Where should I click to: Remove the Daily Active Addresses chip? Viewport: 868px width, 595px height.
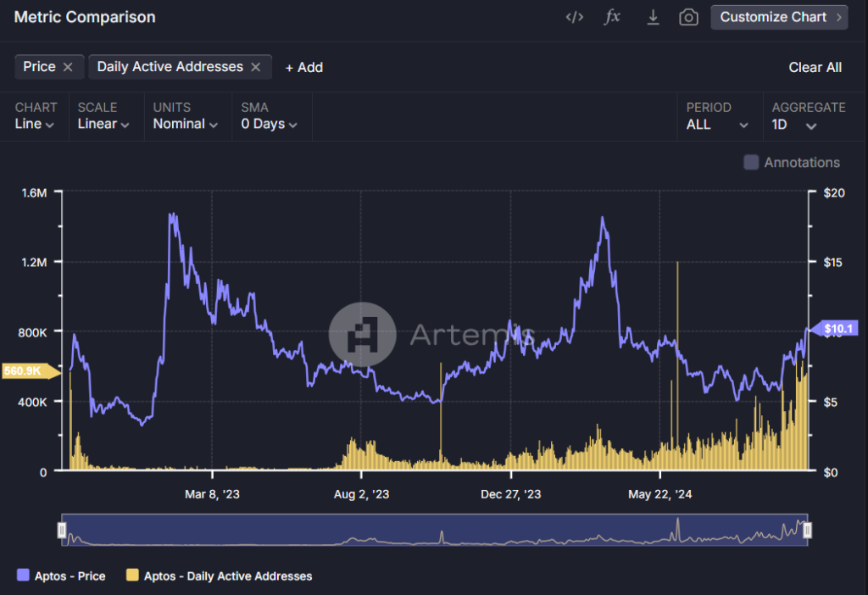tap(255, 67)
